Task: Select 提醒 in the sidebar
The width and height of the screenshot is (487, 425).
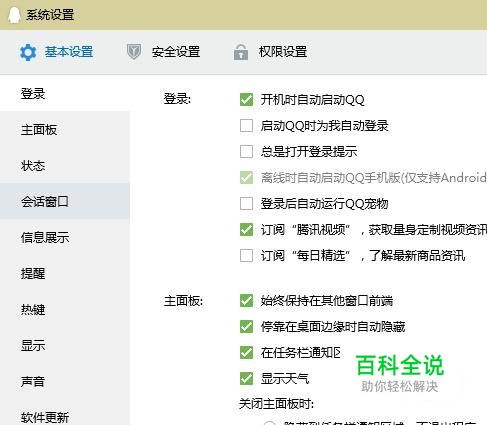Action: point(65,273)
